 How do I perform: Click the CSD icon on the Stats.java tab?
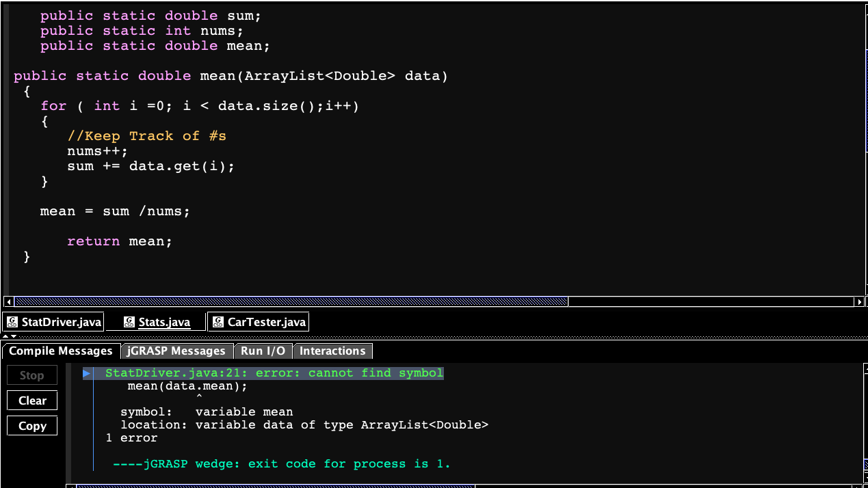click(x=129, y=322)
